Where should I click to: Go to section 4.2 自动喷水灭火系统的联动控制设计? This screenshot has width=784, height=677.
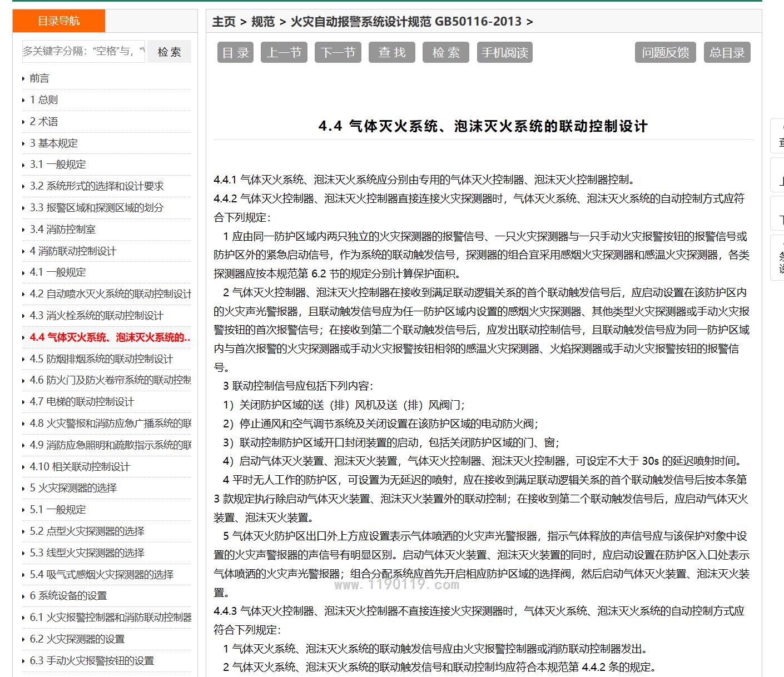click(110, 294)
